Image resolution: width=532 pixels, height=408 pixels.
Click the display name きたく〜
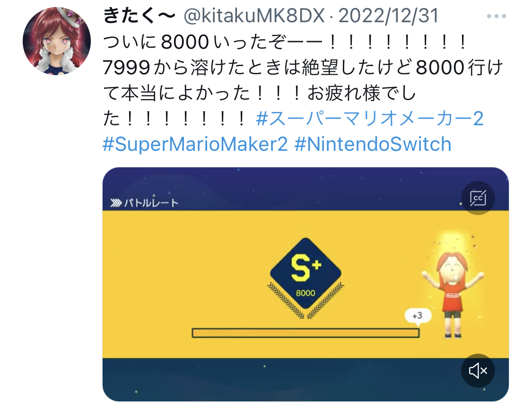point(140,16)
